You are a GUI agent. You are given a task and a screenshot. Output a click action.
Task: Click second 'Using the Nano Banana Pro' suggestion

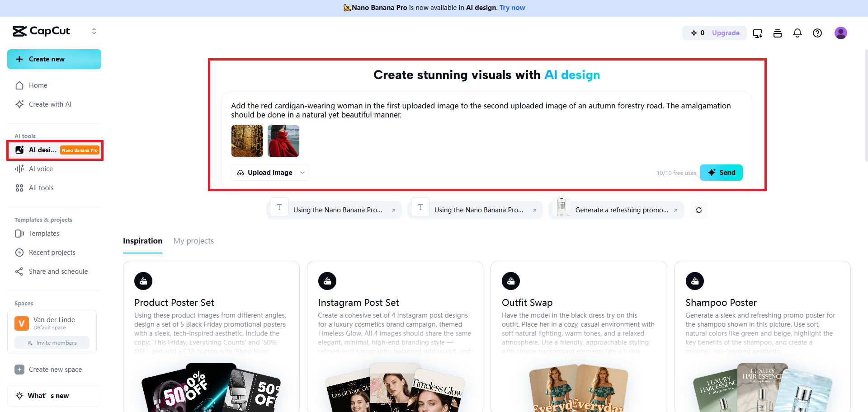(x=475, y=210)
